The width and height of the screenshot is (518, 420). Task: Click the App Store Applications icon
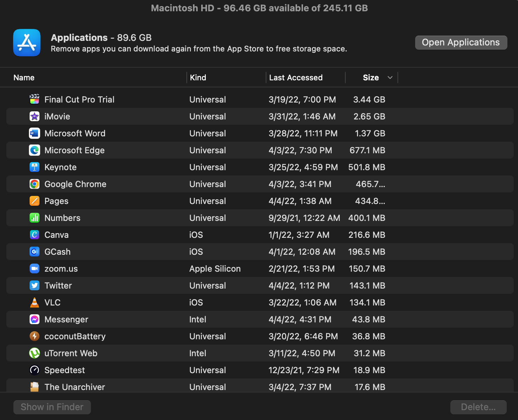click(x=27, y=43)
